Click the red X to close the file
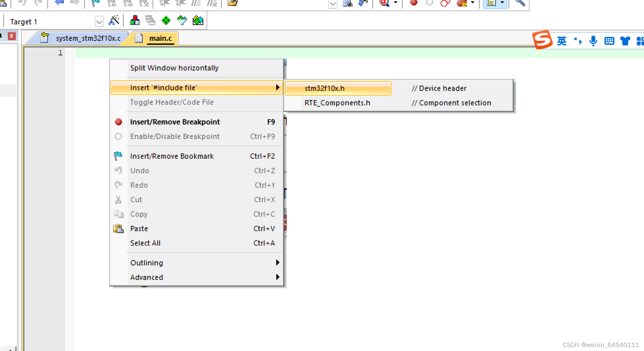 click(12, 36)
